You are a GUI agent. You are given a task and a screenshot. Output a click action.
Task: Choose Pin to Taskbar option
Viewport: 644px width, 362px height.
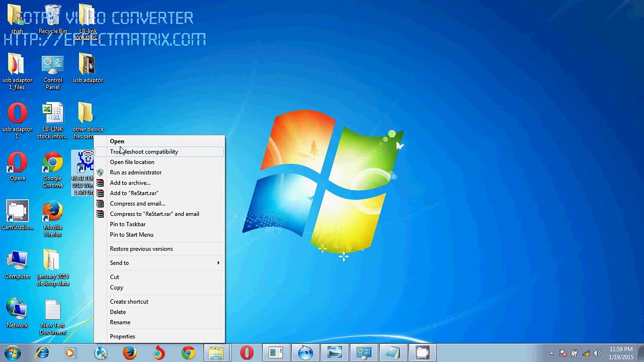[x=127, y=224]
